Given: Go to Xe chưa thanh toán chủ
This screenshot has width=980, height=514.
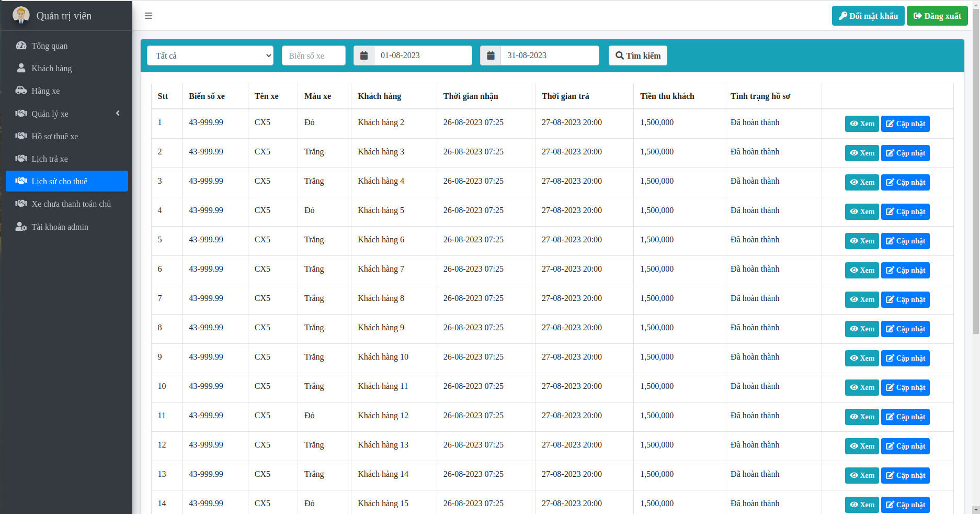Looking at the screenshot, I should point(71,204).
